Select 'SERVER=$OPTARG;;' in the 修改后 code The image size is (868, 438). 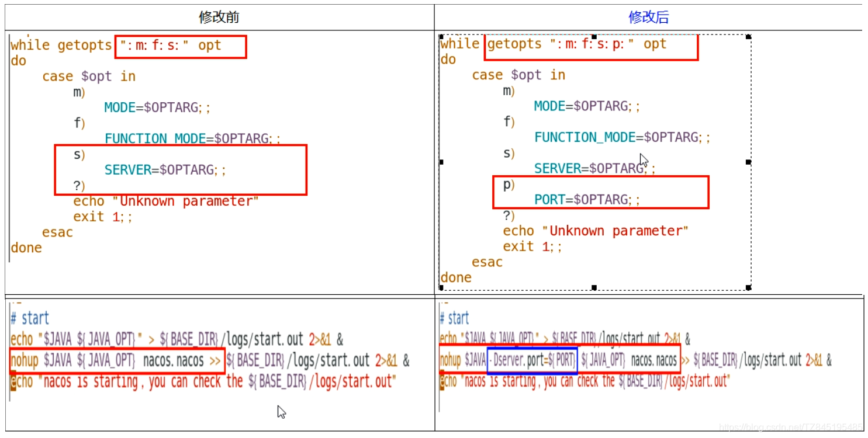tap(595, 168)
